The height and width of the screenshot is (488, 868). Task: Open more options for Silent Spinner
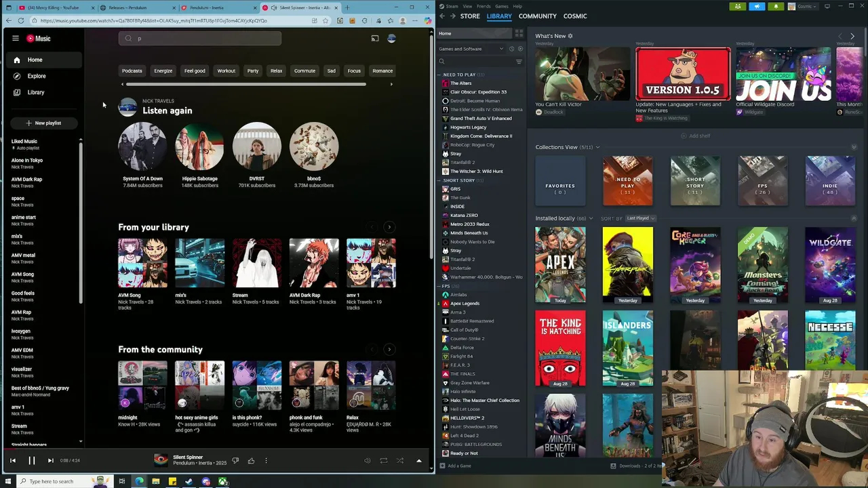click(266, 460)
